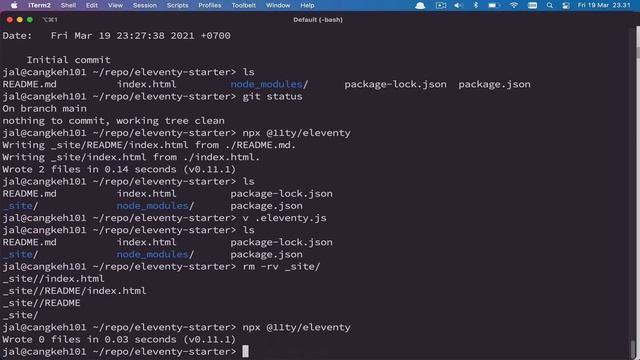Click 'Wrote 2 files in 0.14 seconds' line
The image size is (640, 360).
[x=119, y=169]
